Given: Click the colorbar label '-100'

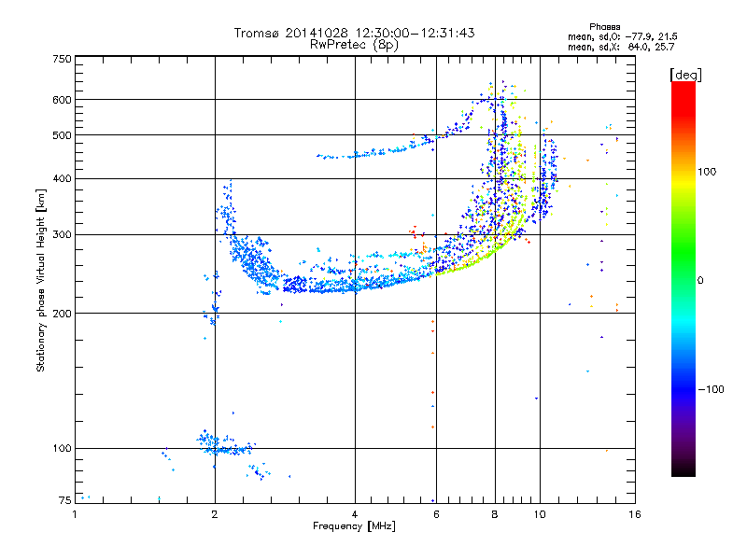Looking at the screenshot, I should tap(711, 389).
